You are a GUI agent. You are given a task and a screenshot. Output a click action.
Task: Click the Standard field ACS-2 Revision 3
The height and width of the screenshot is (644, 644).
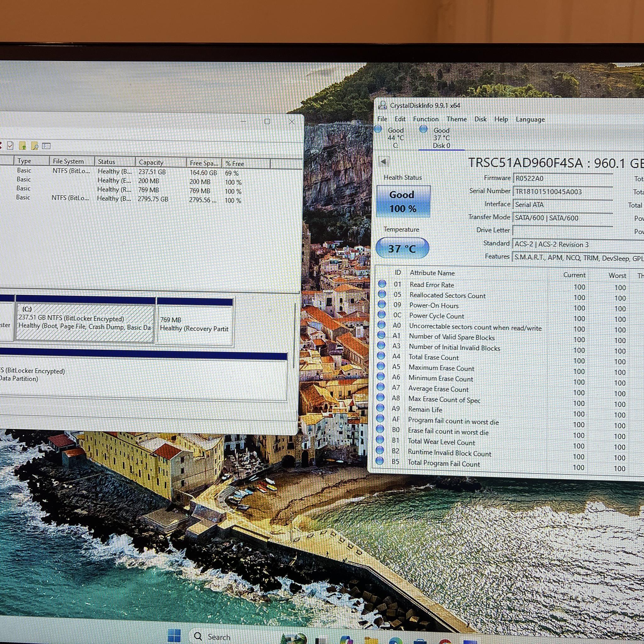click(x=578, y=244)
